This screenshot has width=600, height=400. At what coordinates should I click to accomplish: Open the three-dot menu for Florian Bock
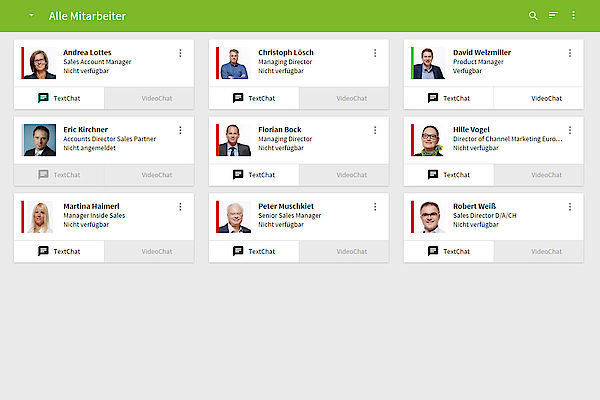point(375,129)
